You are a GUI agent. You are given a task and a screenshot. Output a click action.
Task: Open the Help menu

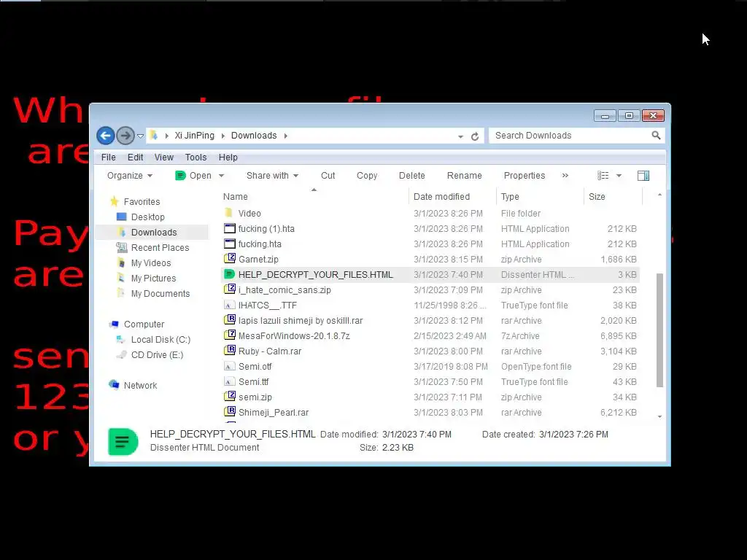coord(228,157)
